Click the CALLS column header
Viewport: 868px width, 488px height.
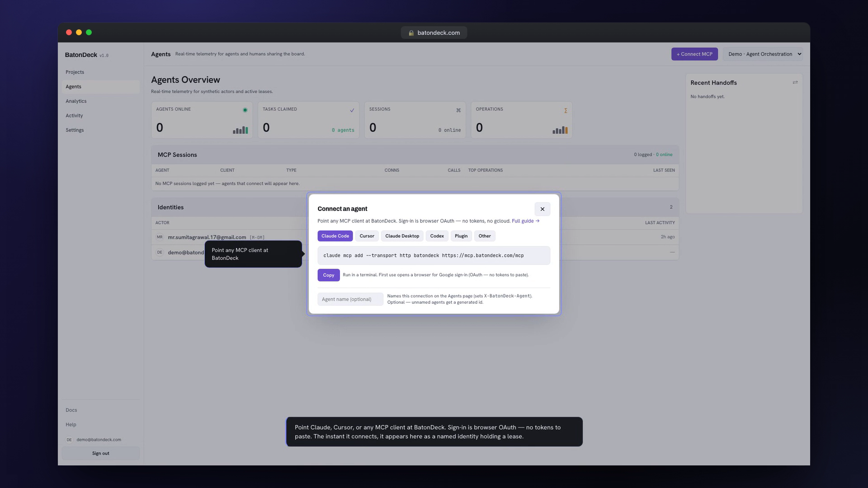pyautogui.click(x=454, y=170)
